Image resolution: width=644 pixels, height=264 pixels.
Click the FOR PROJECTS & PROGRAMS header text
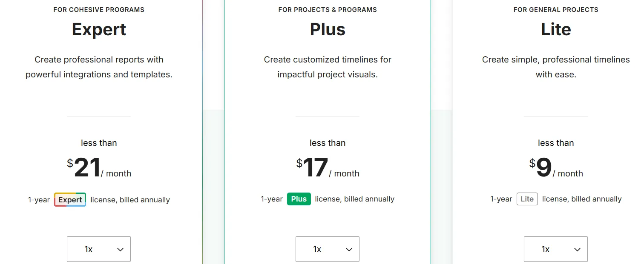click(328, 9)
